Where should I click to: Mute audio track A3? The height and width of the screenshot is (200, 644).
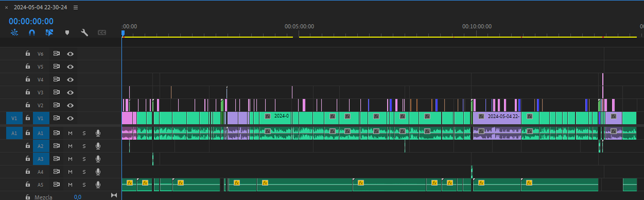coord(70,159)
